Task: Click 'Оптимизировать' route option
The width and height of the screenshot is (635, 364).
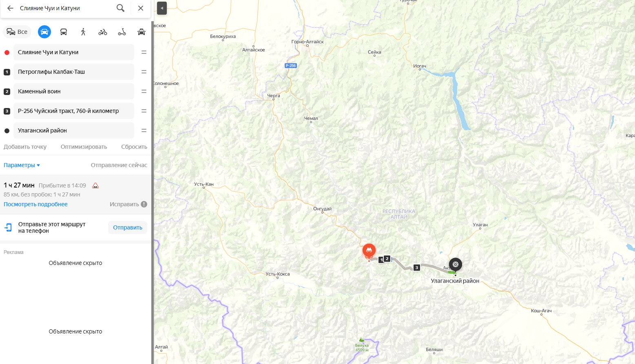Action: pos(84,147)
